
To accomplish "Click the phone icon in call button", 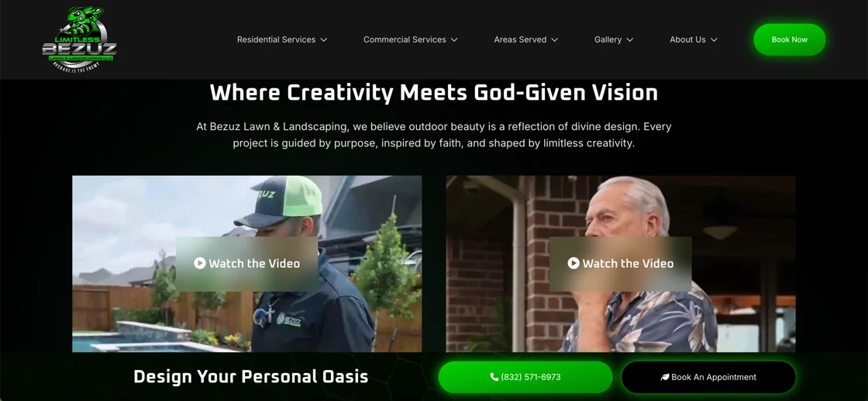I will click(x=494, y=377).
